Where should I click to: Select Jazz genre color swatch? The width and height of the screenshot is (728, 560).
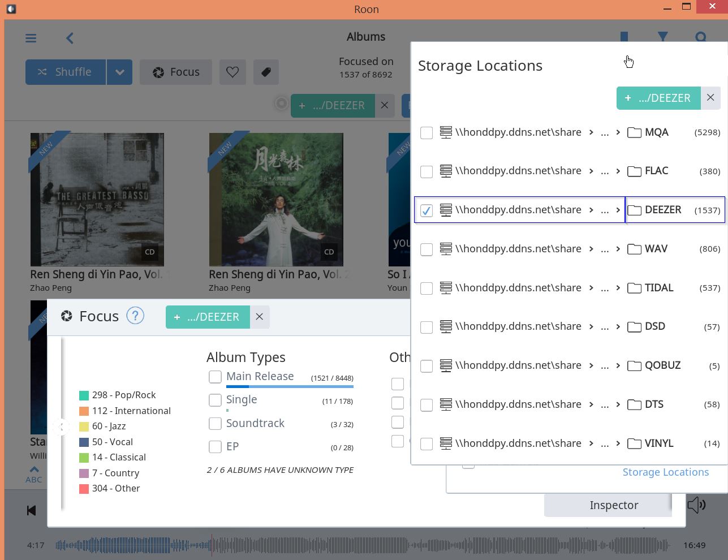[x=84, y=427]
